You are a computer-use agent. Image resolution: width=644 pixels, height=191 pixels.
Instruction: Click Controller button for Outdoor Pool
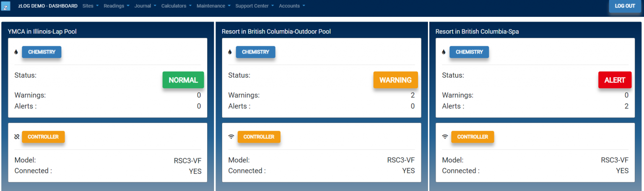tap(259, 137)
